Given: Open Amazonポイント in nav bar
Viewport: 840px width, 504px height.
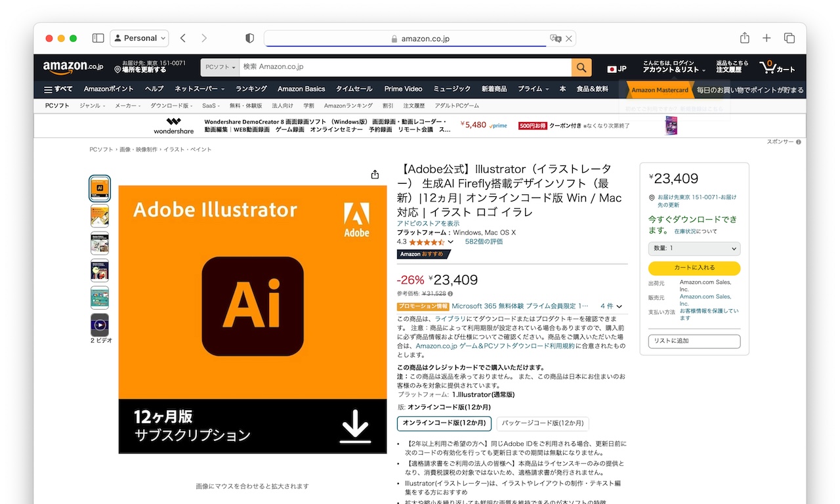Looking at the screenshot, I should coord(108,89).
